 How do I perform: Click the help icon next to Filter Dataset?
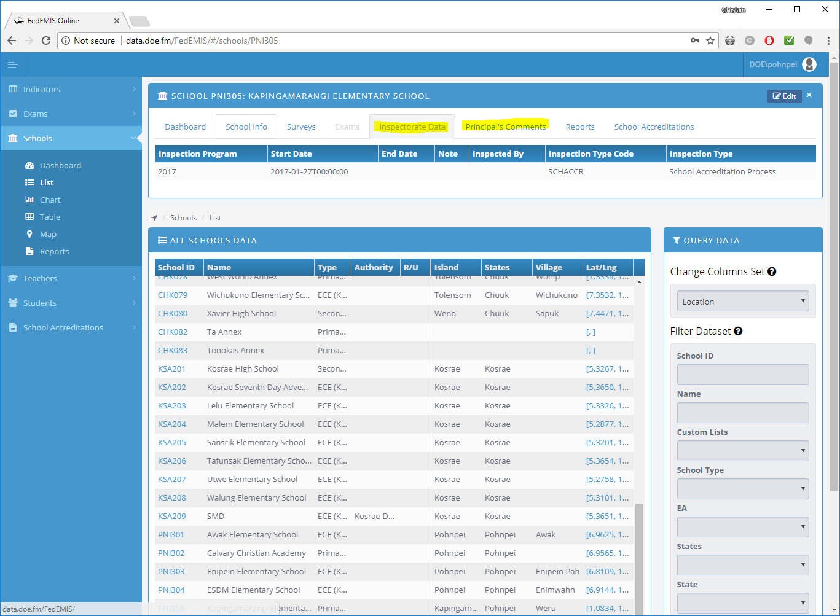tap(738, 331)
